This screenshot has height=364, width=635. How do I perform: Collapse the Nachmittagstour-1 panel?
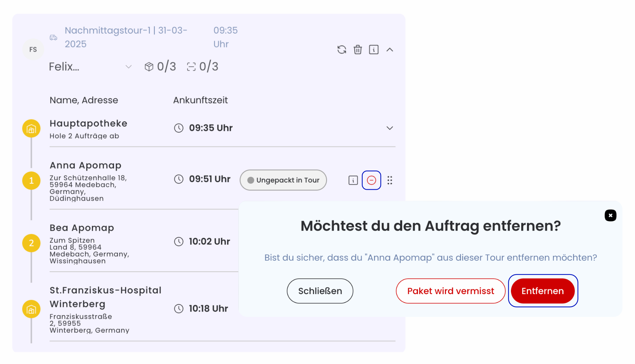[390, 50]
